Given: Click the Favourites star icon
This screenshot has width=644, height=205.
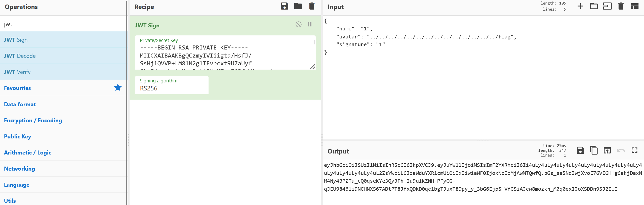Looking at the screenshot, I should [118, 88].
